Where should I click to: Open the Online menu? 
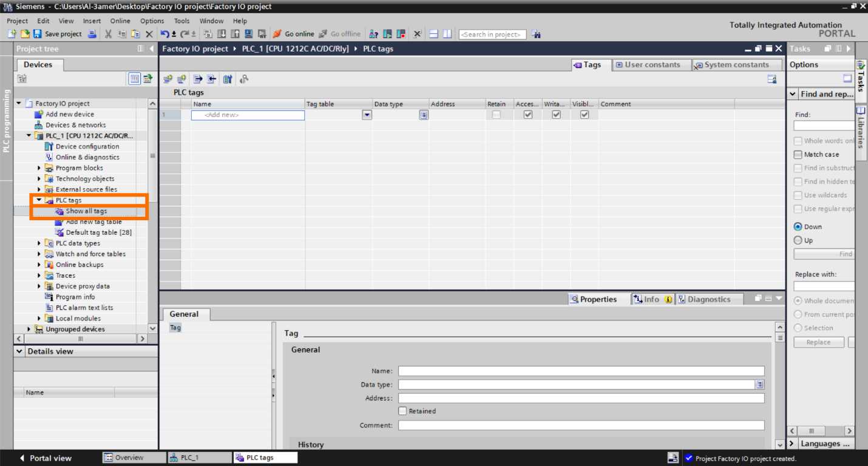click(x=120, y=21)
